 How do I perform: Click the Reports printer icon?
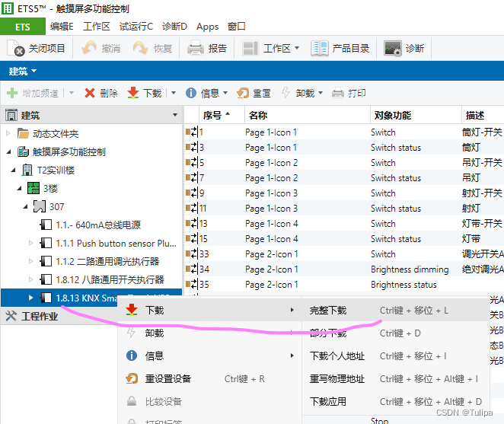(196, 48)
